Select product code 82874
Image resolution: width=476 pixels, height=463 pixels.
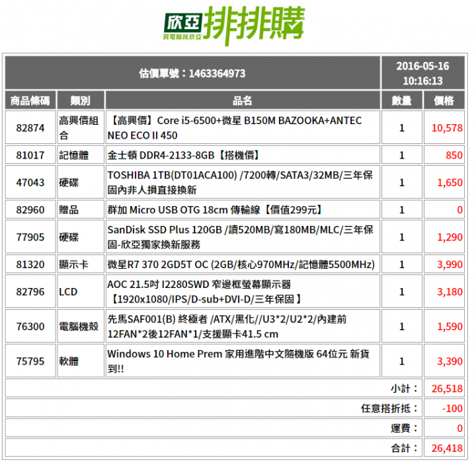[30, 127]
